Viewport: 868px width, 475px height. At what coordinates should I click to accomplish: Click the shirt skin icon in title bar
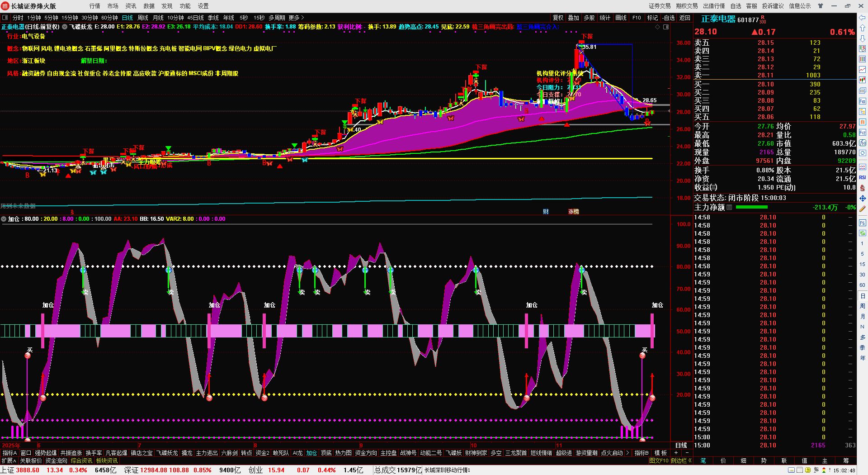(821, 6)
